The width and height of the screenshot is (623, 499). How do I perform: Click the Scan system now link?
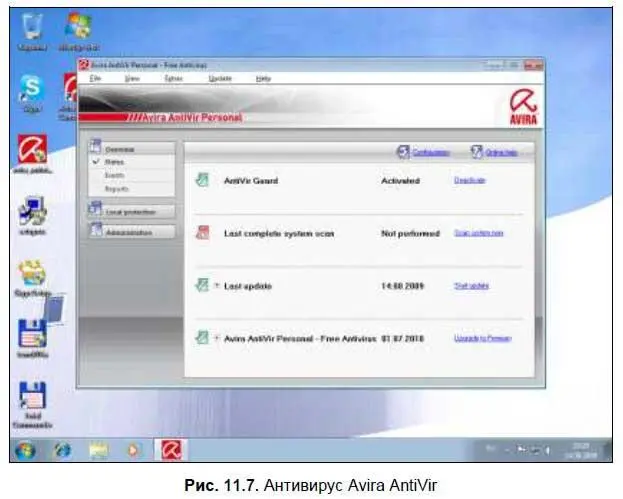479,233
